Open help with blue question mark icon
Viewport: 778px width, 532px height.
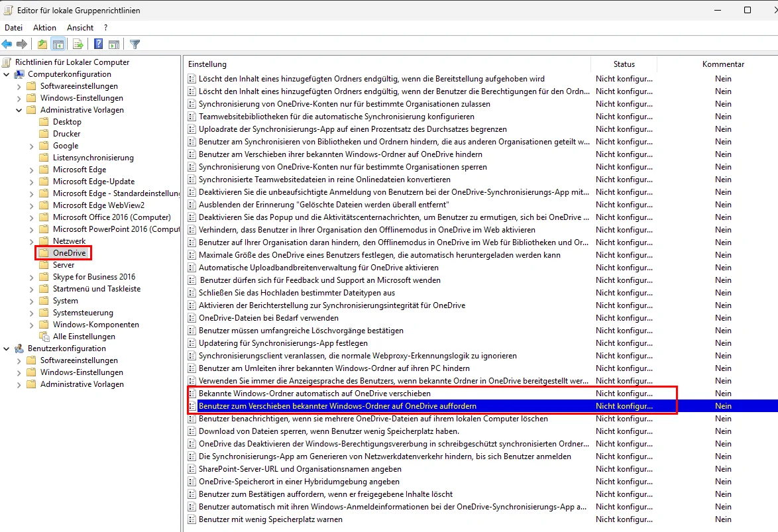point(98,44)
